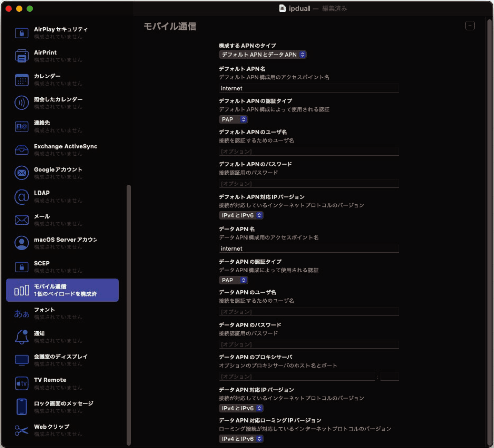Image resolution: width=494 pixels, height=448 pixels.
Task: Select the macOS Server アカウン label
Action: [66, 240]
